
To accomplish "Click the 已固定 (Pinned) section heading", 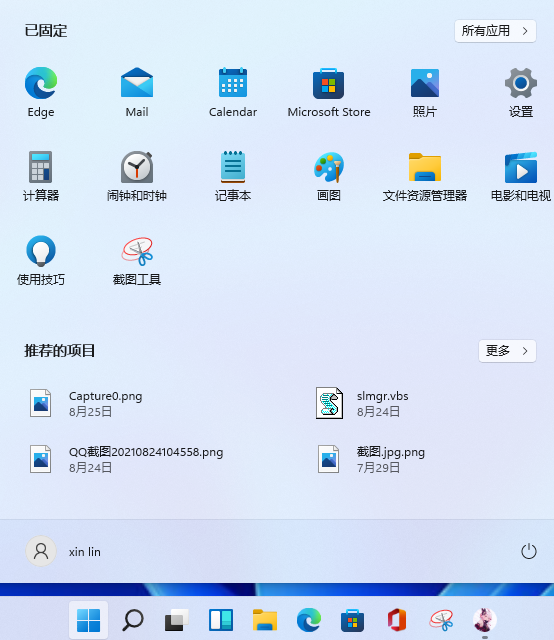I will click(x=46, y=31).
